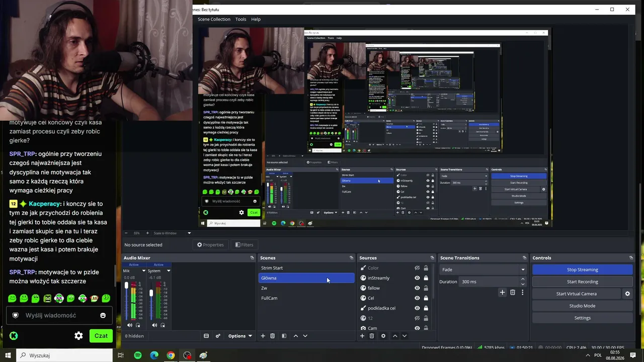Open the Audio Mixer Options dropdown
644x362 pixels.
click(x=240, y=336)
